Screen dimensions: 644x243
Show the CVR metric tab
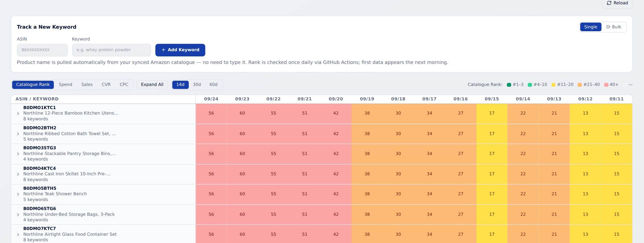pyautogui.click(x=106, y=85)
